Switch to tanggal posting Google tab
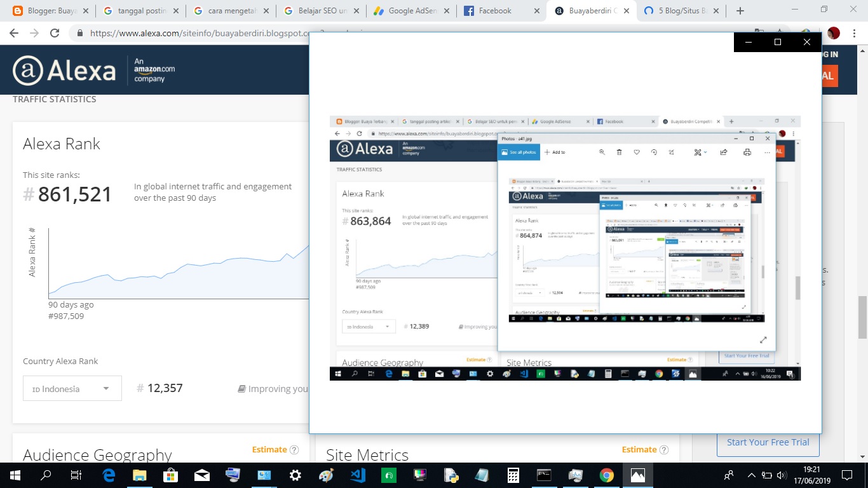Screen dimensions: 868x488 point(141,11)
